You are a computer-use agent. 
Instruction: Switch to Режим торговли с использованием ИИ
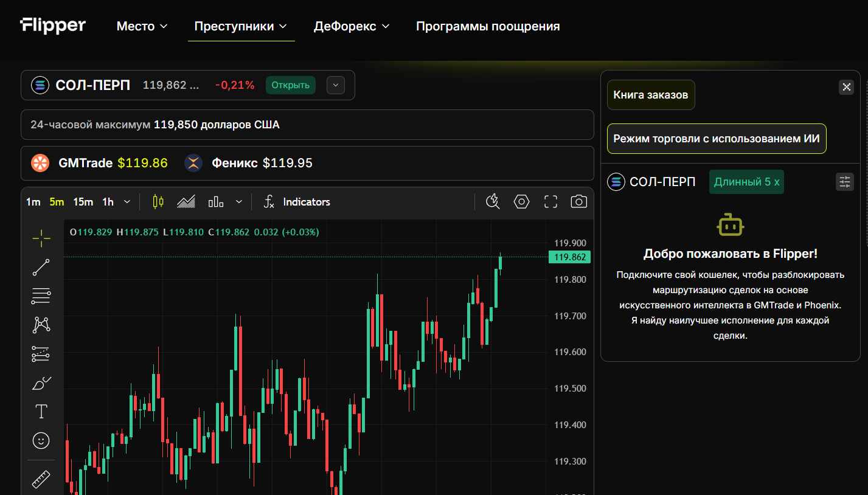[x=717, y=139]
